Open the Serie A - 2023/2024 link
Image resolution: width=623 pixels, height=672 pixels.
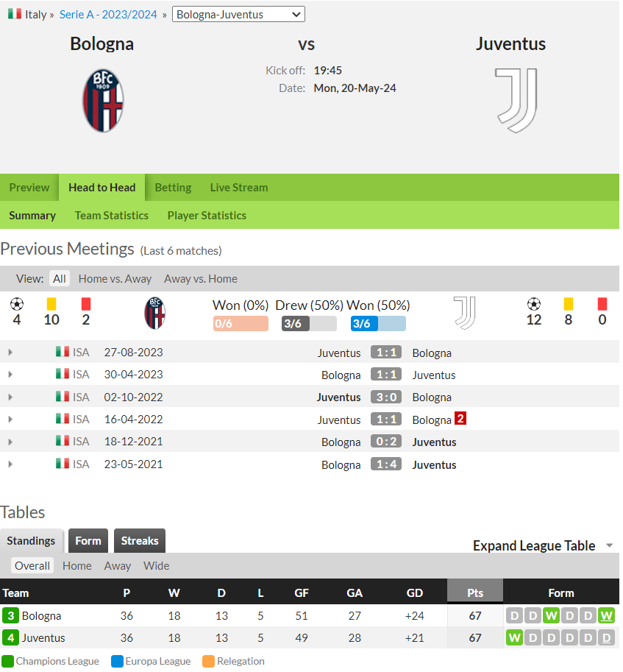click(108, 15)
